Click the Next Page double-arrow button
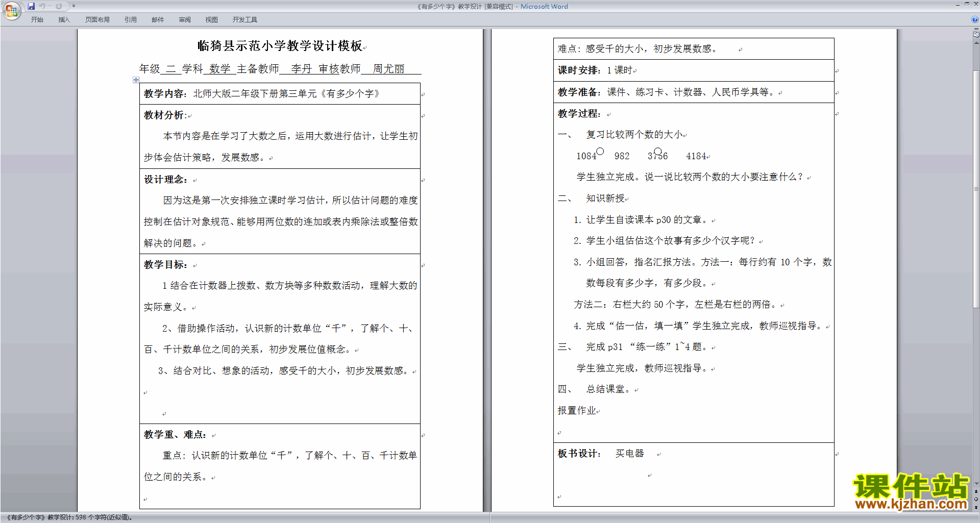Screen dimensions: 980x523 coord(976,507)
